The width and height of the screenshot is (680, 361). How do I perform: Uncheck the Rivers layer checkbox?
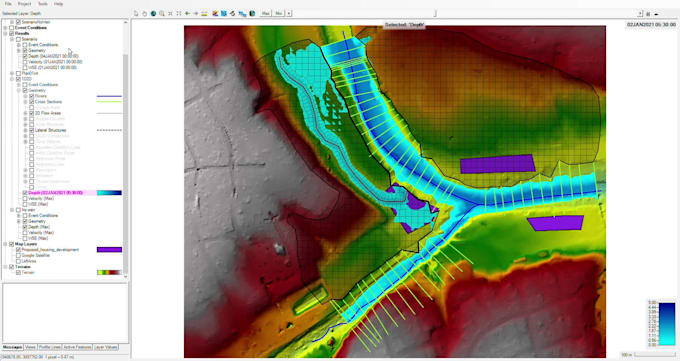32,96
